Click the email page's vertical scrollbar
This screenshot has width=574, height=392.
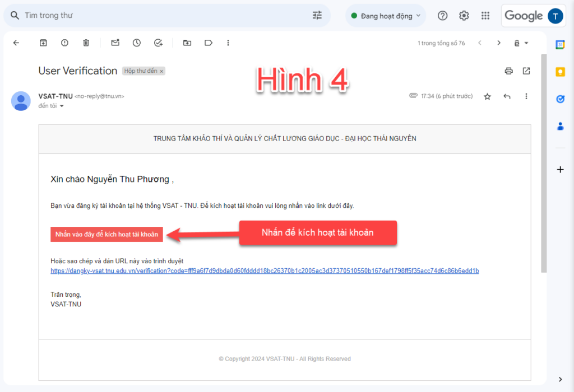pyautogui.click(x=544, y=164)
